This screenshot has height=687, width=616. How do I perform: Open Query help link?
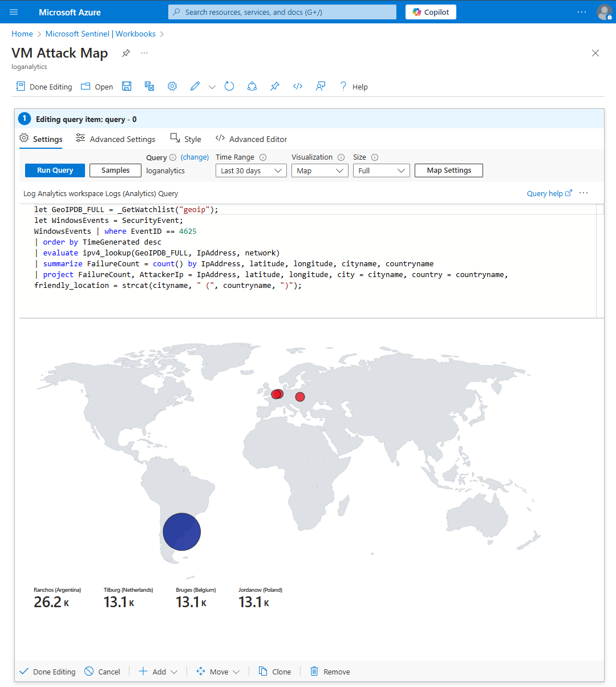[x=545, y=193]
